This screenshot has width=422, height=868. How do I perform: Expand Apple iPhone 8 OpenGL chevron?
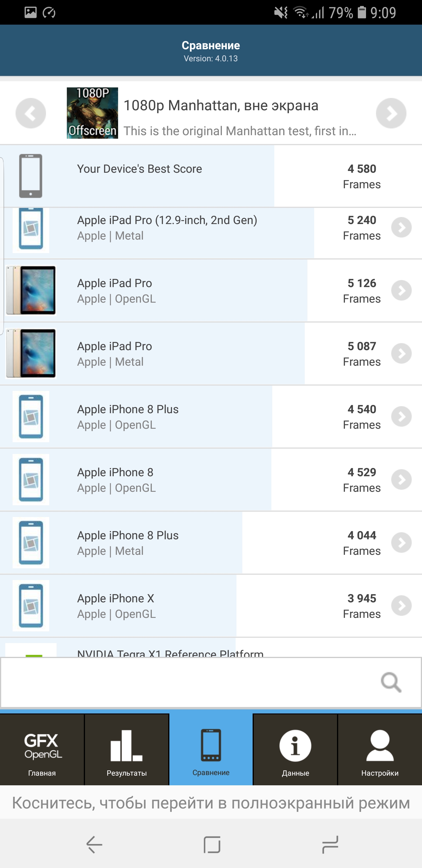(x=401, y=480)
